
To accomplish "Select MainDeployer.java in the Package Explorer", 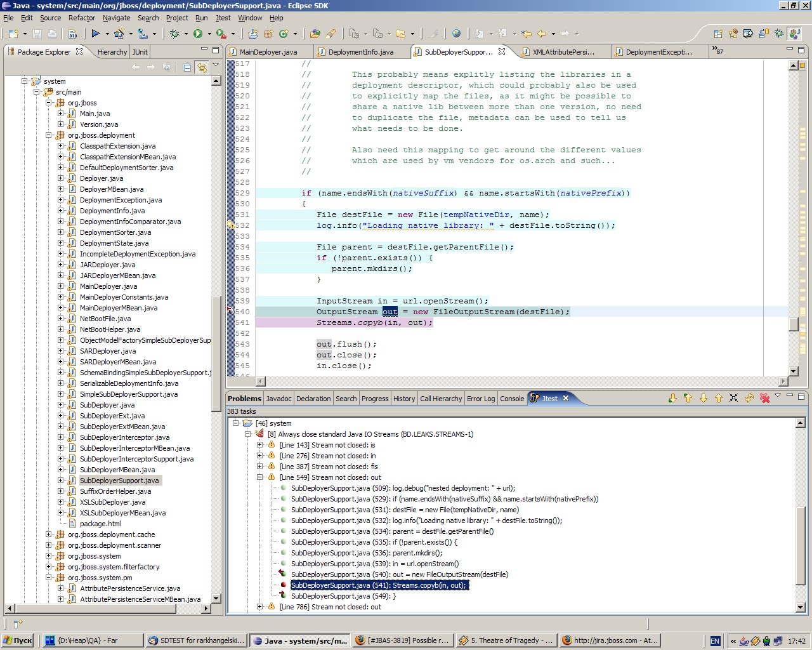I will coord(108,286).
